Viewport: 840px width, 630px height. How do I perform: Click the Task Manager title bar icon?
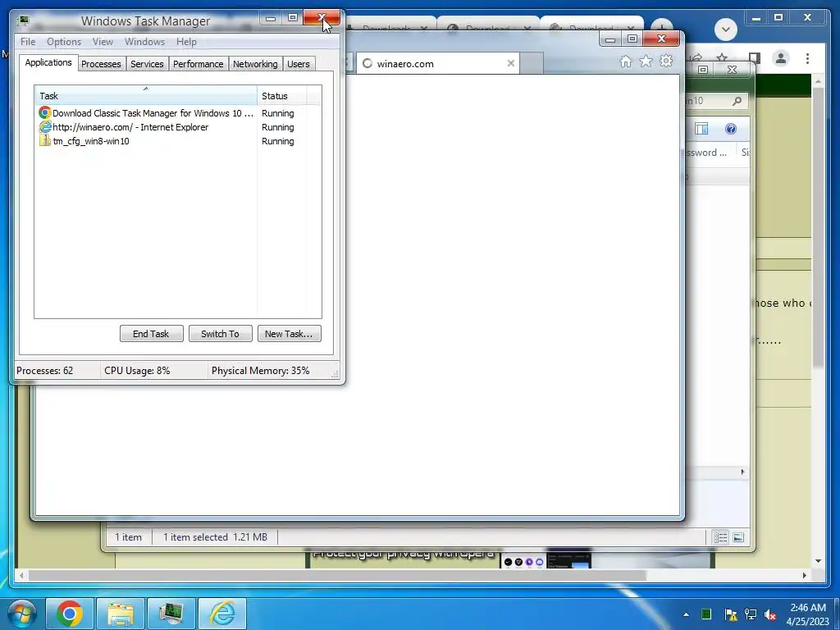[x=23, y=21]
